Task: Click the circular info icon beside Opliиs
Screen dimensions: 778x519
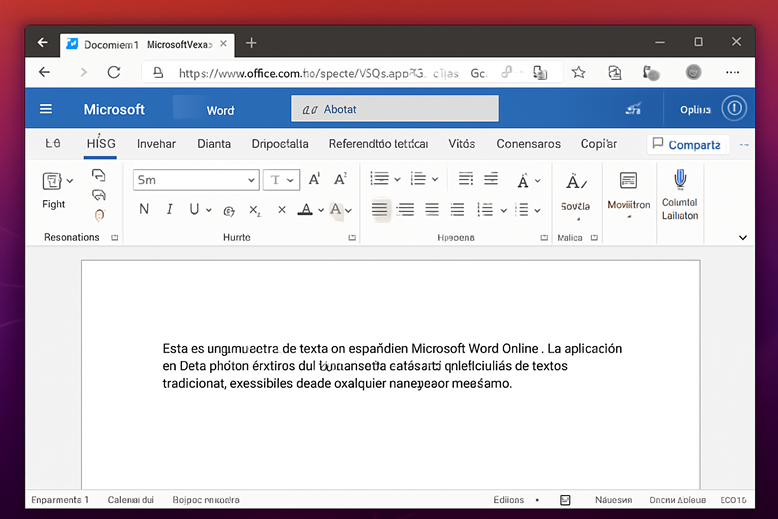Action: pos(734,108)
